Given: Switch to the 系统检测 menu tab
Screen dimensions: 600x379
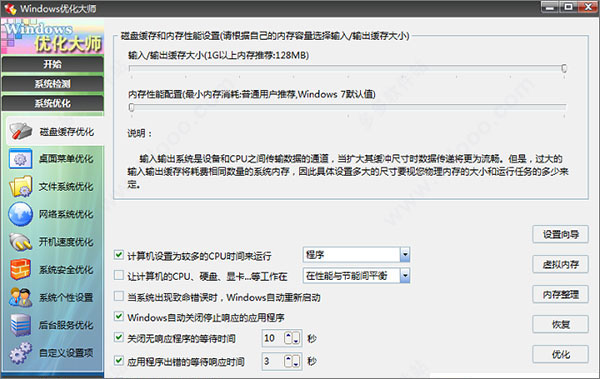Looking at the screenshot, I should coord(52,84).
